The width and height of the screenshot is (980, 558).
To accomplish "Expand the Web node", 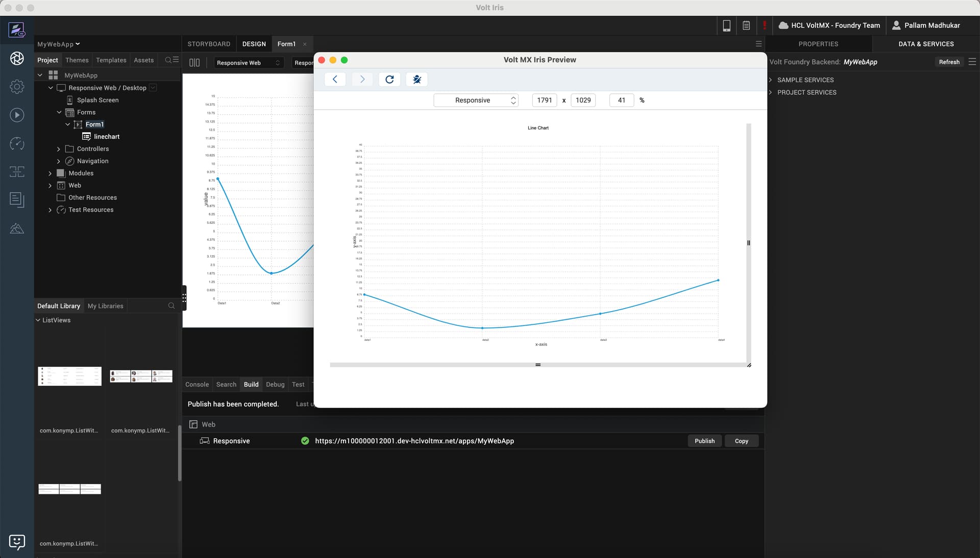I will (50, 186).
